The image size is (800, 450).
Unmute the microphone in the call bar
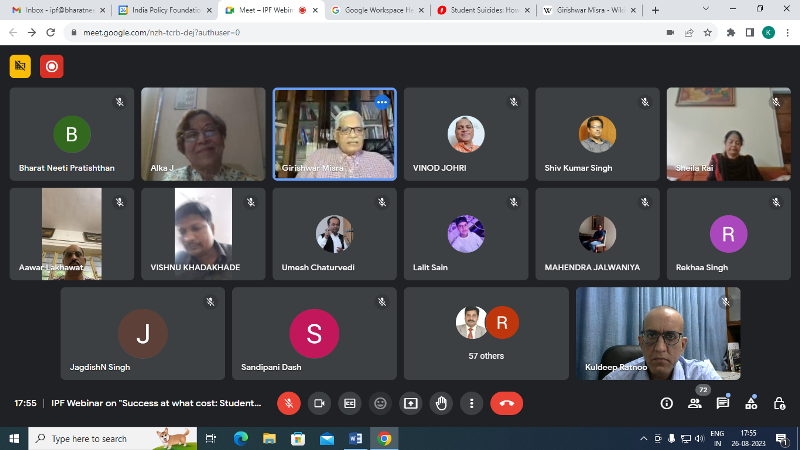click(x=289, y=403)
